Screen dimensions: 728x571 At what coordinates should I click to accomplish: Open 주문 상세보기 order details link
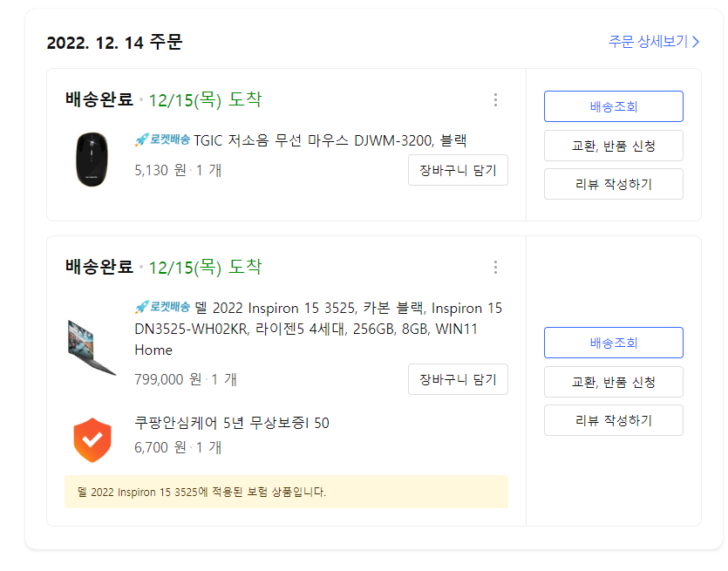click(648, 41)
